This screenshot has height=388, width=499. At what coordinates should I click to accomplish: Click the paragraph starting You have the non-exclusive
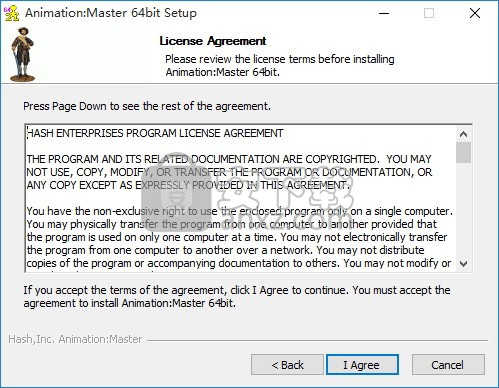[x=239, y=237]
